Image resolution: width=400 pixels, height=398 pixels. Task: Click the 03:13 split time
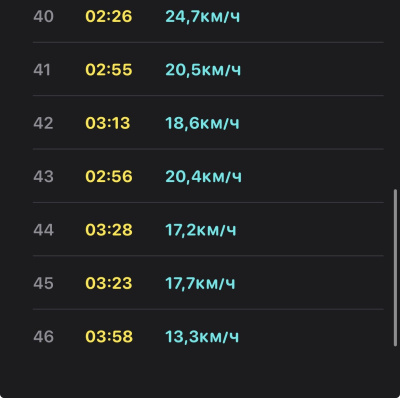click(x=108, y=123)
